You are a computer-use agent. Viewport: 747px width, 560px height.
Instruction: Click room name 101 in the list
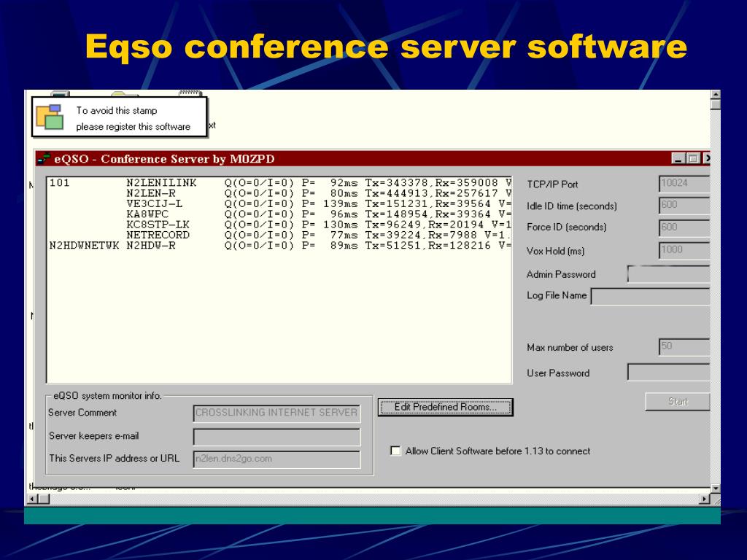(x=60, y=183)
